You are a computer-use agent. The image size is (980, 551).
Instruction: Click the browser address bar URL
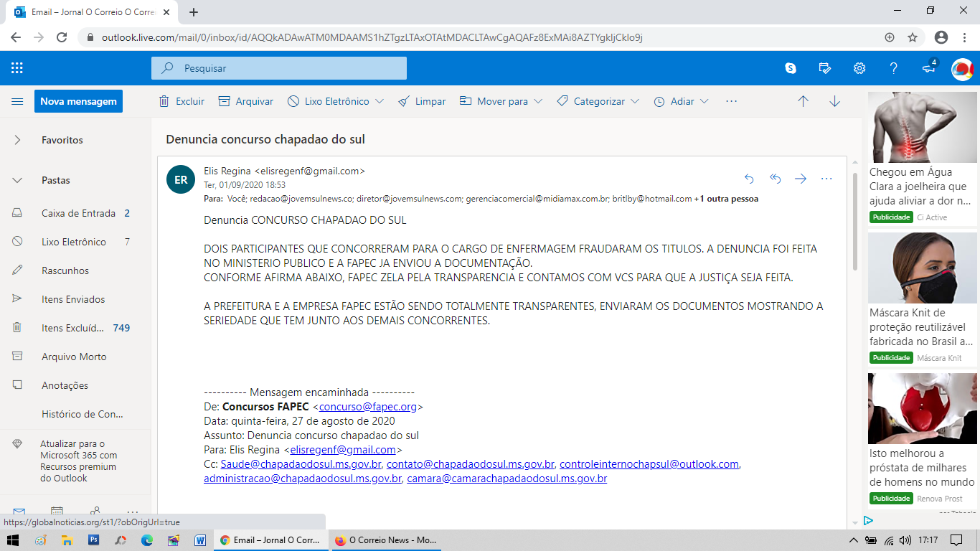[x=372, y=37]
